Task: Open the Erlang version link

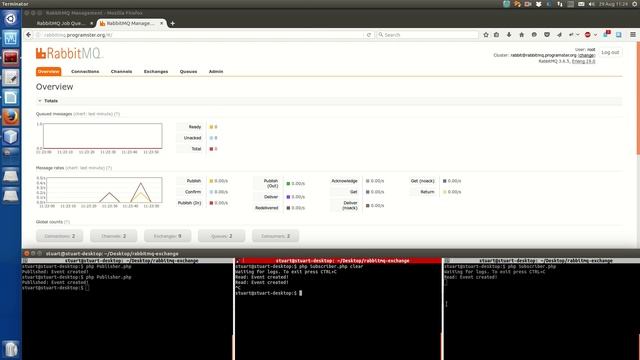Action: [583, 61]
